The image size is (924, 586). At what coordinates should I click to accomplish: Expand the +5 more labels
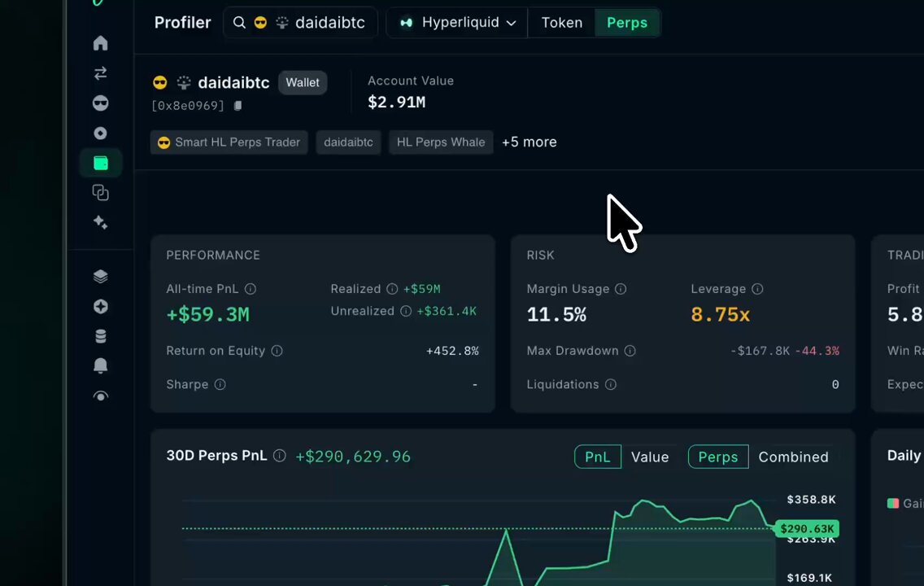point(530,142)
